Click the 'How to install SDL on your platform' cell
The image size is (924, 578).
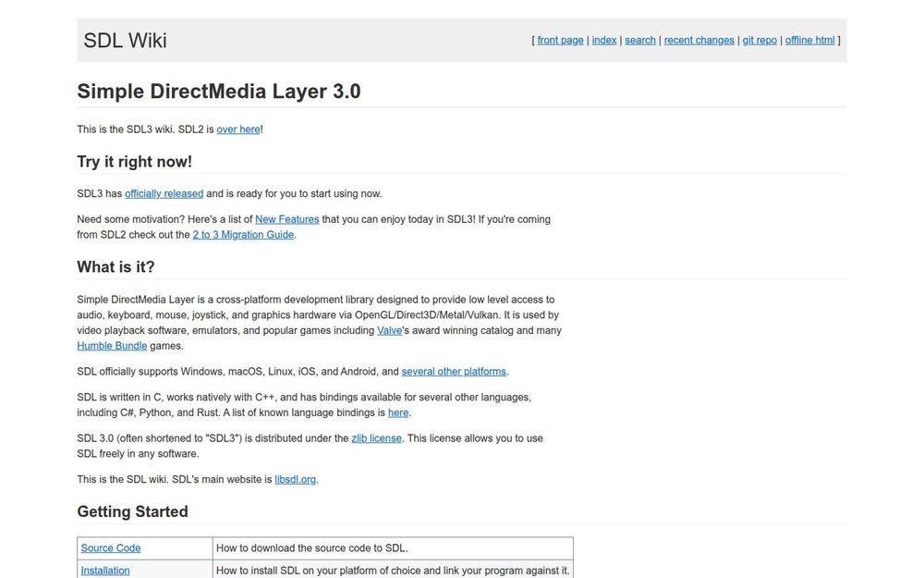[393, 569]
